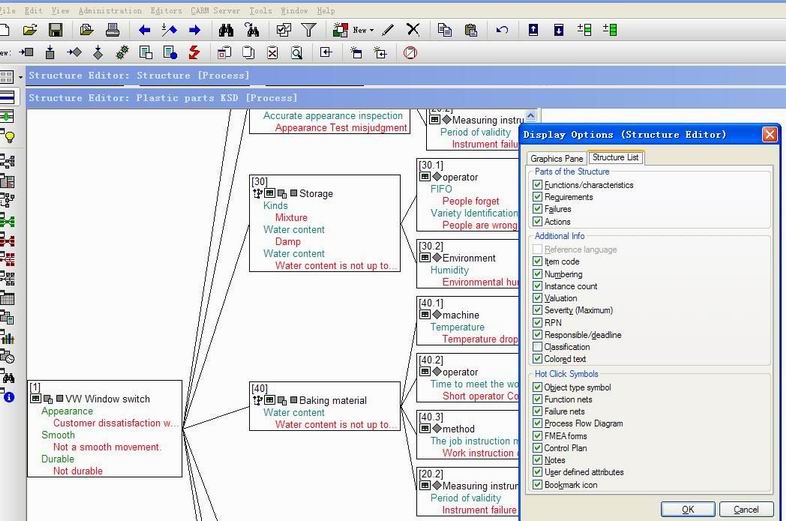Toggle the Bookmark icon checkbox
This screenshot has width=786, height=521.
[537, 484]
